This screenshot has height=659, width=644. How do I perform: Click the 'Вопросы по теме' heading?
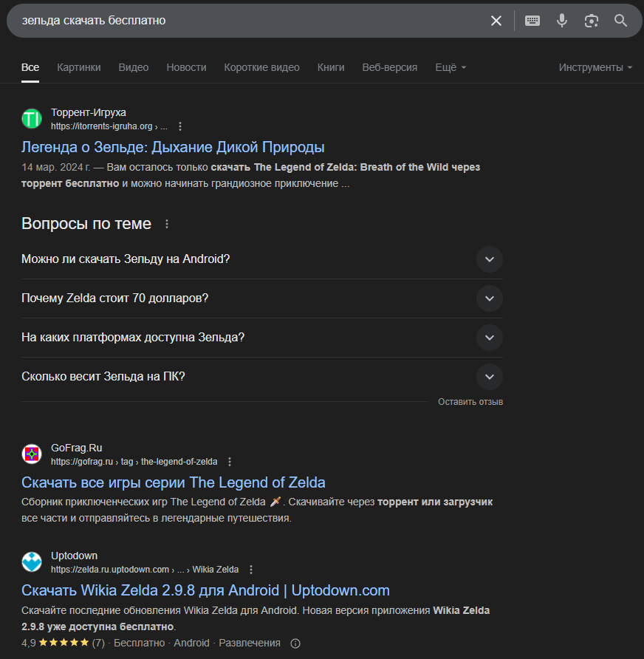86,224
